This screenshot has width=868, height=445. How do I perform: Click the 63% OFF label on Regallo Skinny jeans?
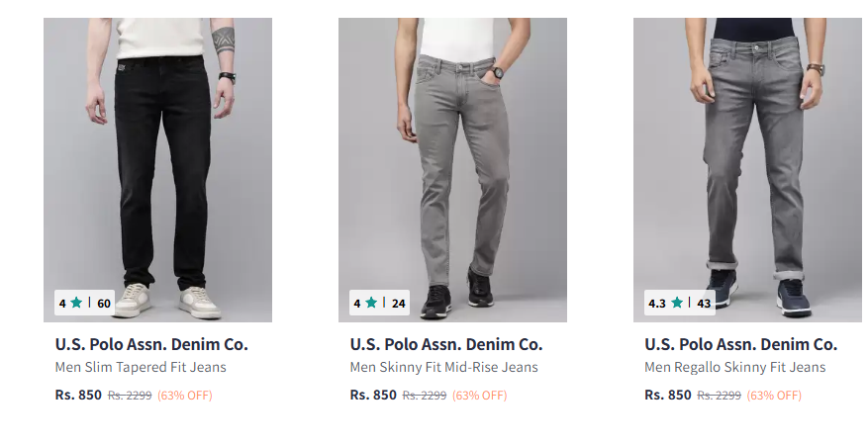pyautogui.click(x=774, y=396)
